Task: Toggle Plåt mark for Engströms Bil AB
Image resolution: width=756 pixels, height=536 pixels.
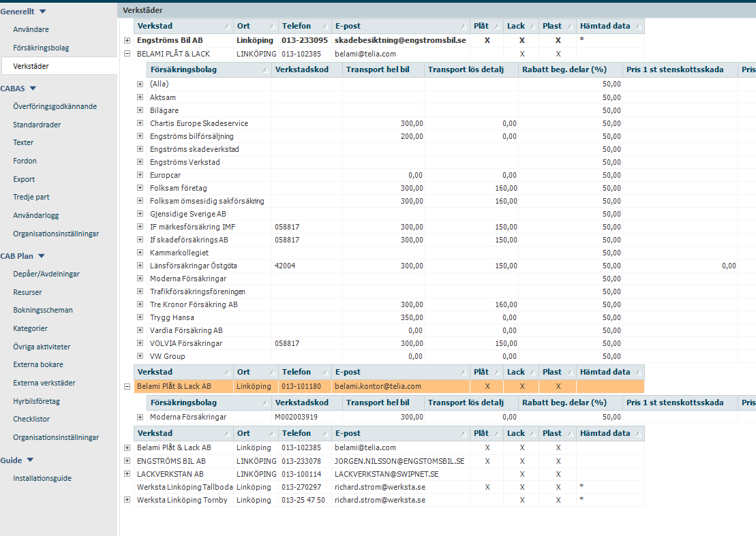Action: (x=487, y=41)
